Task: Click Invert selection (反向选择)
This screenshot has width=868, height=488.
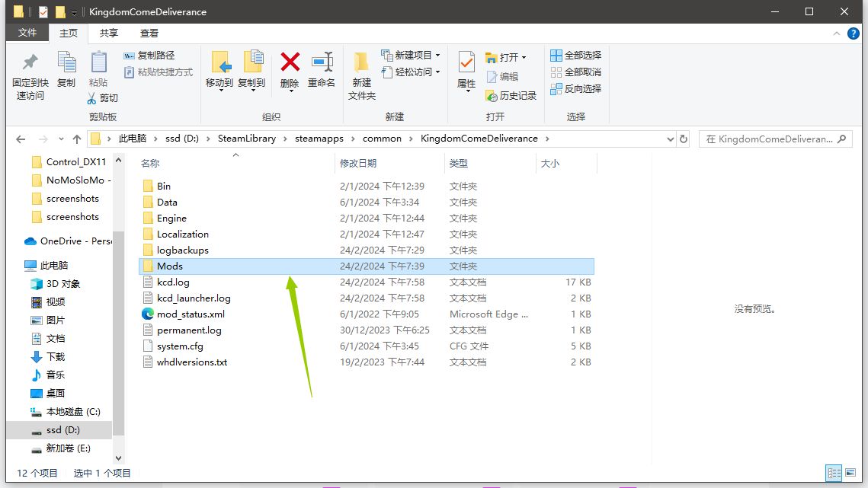Action: click(x=575, y=88)
